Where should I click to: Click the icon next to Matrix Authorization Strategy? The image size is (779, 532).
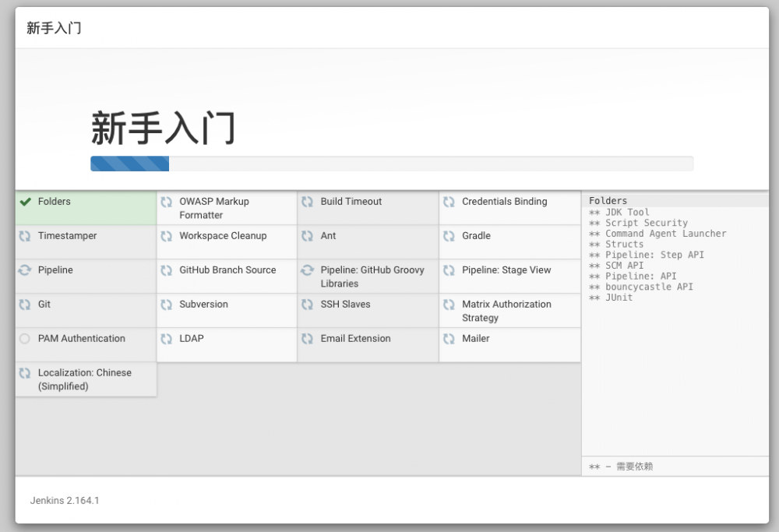pos(449,304)
